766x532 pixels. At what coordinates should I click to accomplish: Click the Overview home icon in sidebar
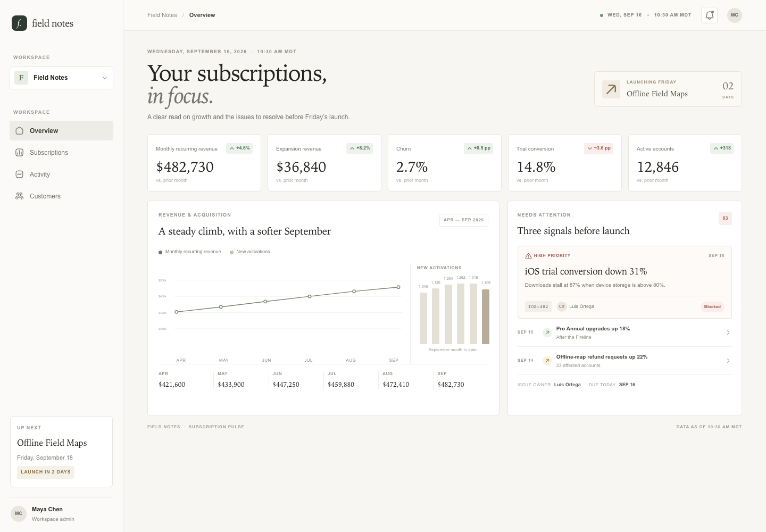coord(20,131)
